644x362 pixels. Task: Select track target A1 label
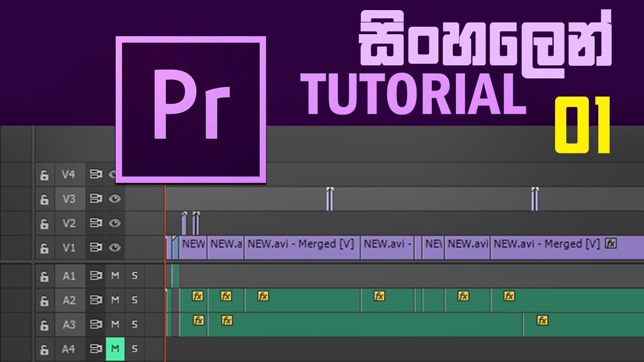click(x=68, y=276)
